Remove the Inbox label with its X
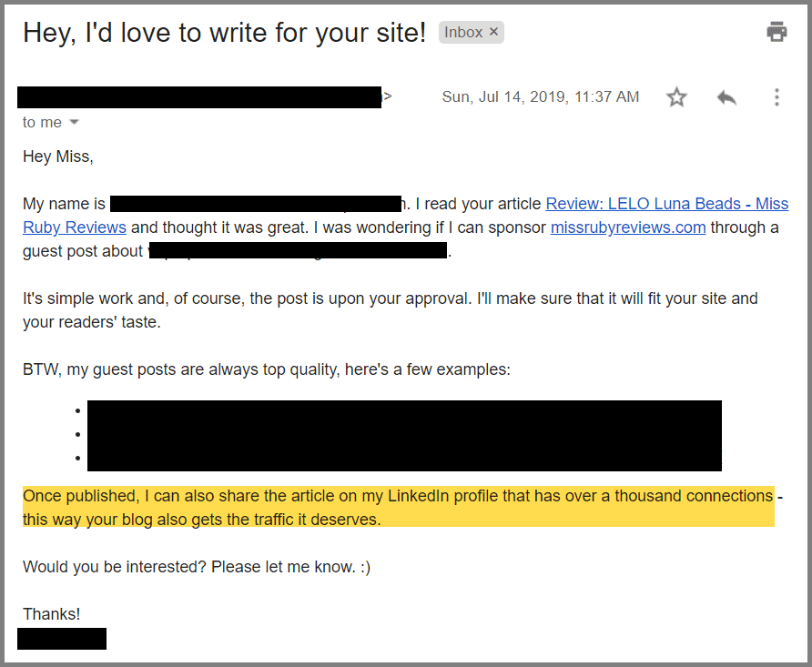Image resolution: width=812 pixels, height=667 pixels. (x=494, y=32)
